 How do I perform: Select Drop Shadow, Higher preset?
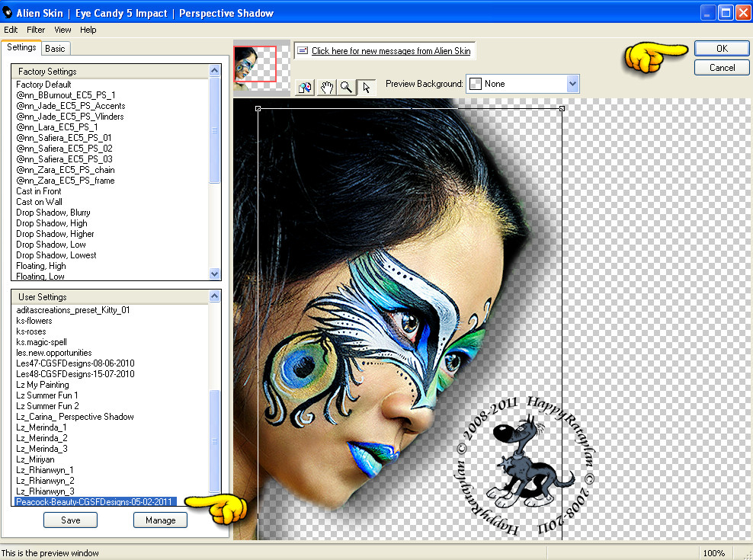click(55, 234)
